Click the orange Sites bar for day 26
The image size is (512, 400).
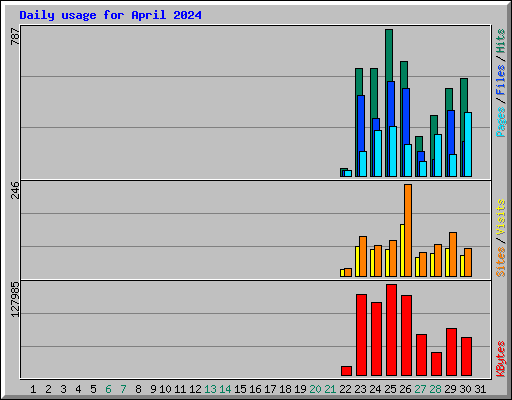tap(408, 230)
